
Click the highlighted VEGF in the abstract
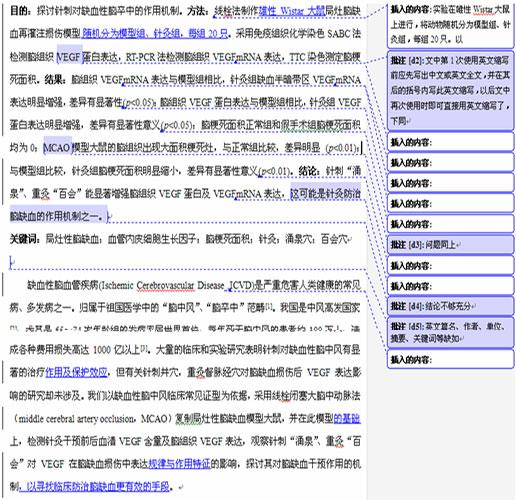[69, 57]
